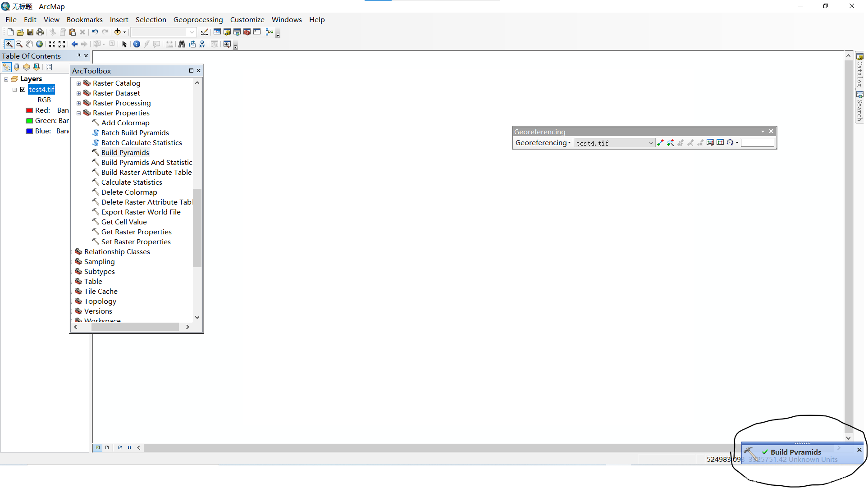The image size is (868, 488).
Task: Open ArcToolbox window from toolbar
Action: click(x=247, y=32)
